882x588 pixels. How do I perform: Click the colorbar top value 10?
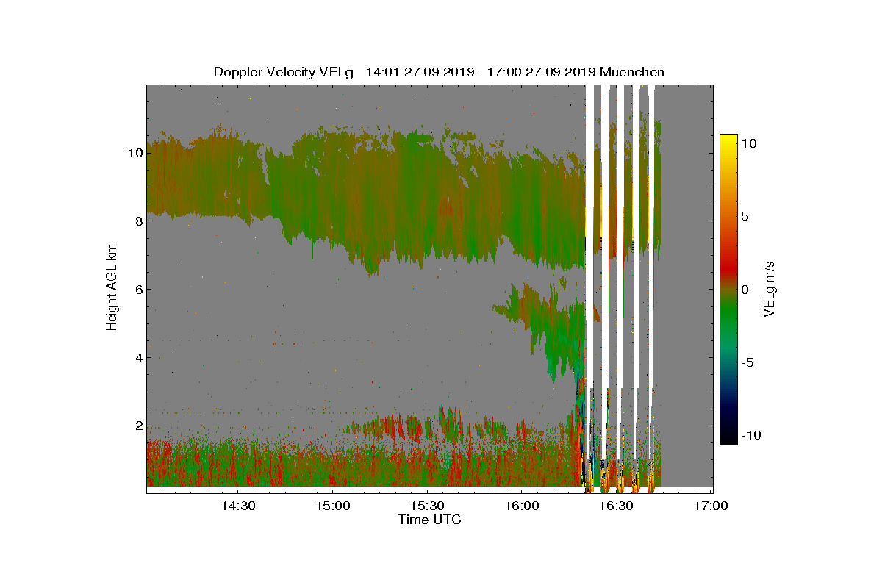tap(748, 144)
